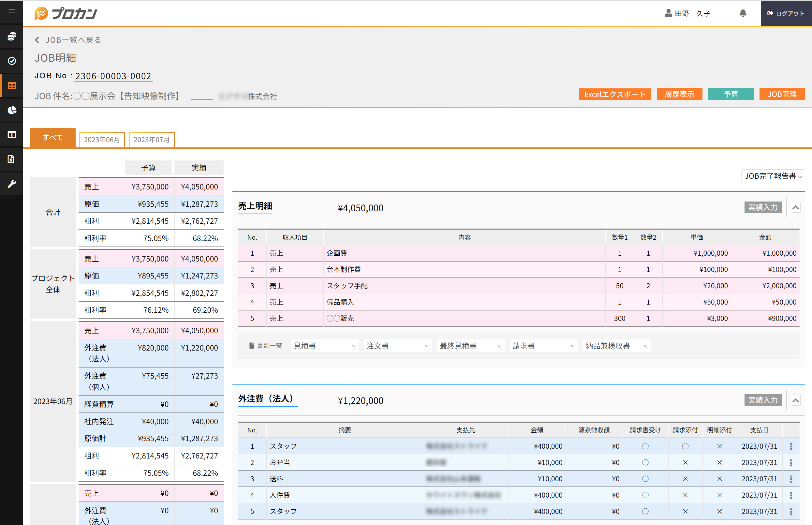Expand the 見積書 document dropdown
The height and width of the screenshot is (525, 812).
[x=324, y=346]
